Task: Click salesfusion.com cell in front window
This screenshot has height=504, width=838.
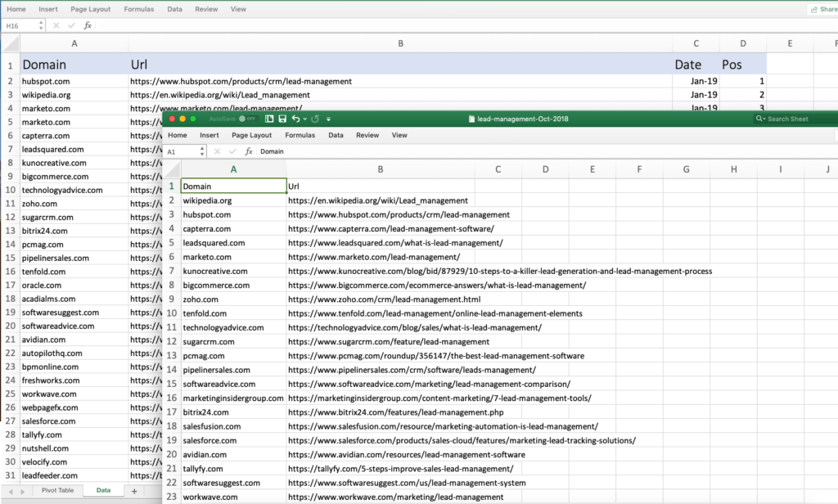Action: (233, 426)
